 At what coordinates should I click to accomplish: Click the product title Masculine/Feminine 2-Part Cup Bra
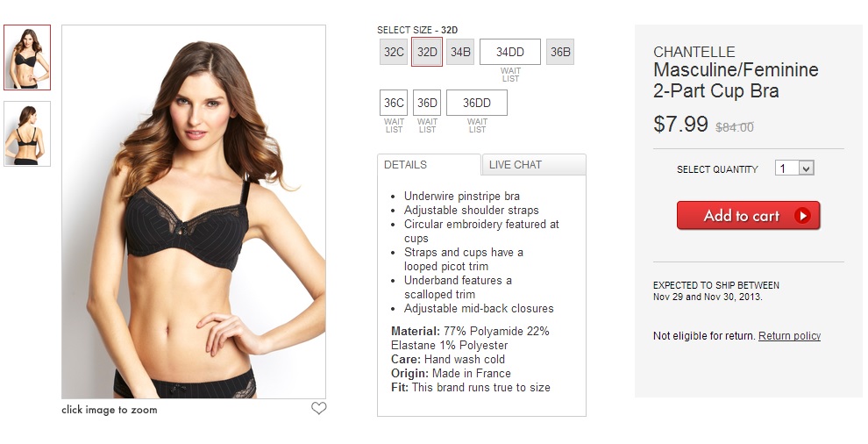click(736, 80)
